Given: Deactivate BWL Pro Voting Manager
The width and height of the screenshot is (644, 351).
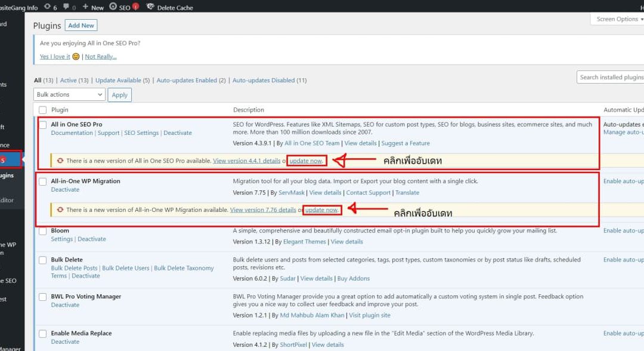Looking at the screenshot, I should tap(65, 305).
